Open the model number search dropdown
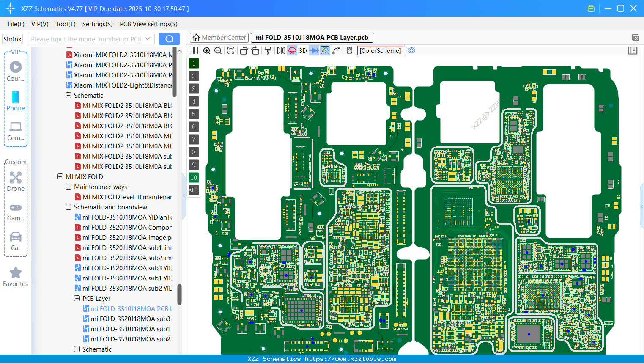Screen dimensions: 644x363 pyautogui.click(x=148, y=38)
